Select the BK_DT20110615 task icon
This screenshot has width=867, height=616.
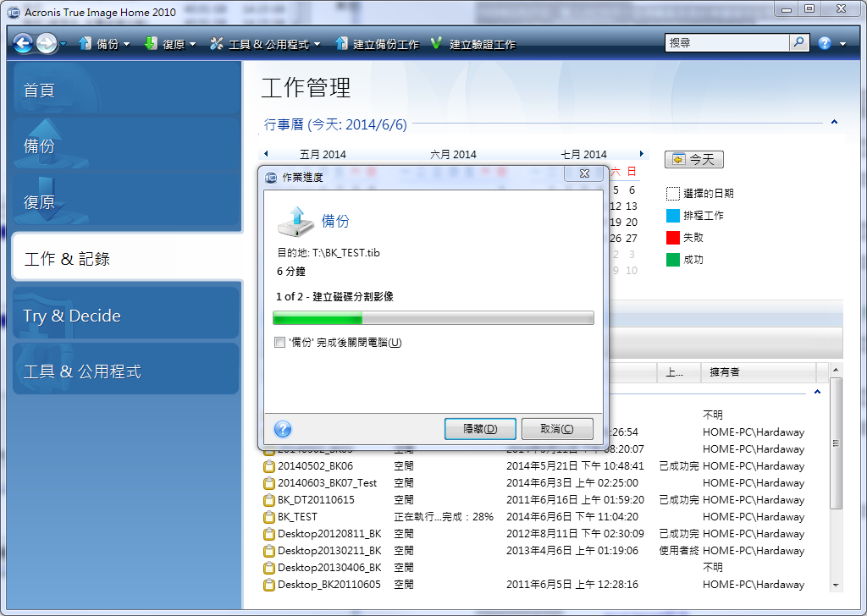pyautogui.click(x=269, y=501)
